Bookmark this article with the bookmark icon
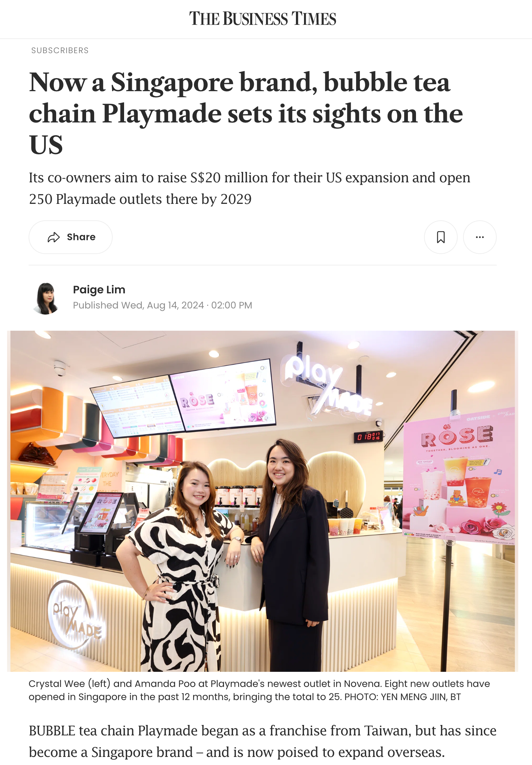Image resolution: width=532 pixels, height=765 pixels. (441, 237)
